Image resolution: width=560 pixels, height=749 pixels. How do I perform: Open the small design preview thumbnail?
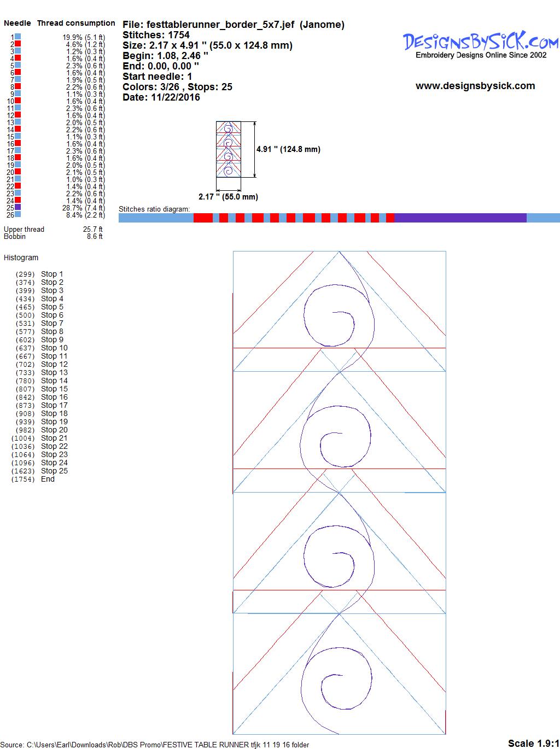pos(229,149)
